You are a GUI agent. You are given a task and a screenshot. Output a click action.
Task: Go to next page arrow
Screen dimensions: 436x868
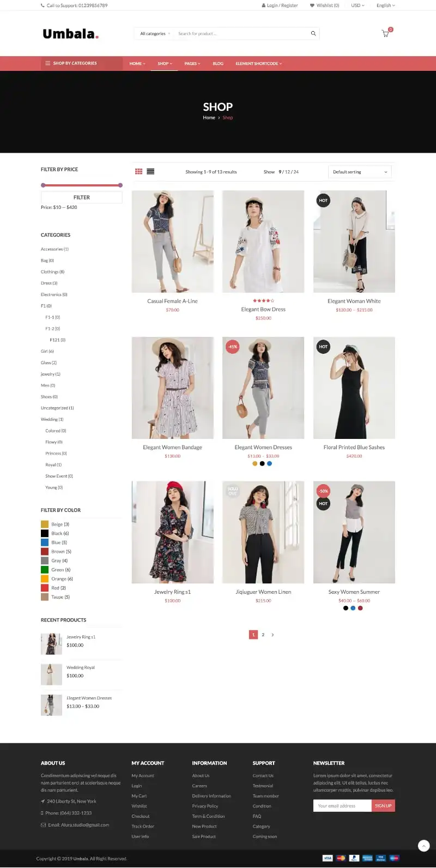272,635
